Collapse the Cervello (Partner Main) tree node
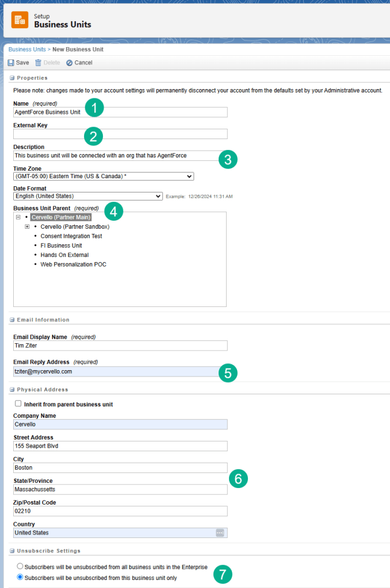The height and width of the screenshot is (588, 390). 18,217
